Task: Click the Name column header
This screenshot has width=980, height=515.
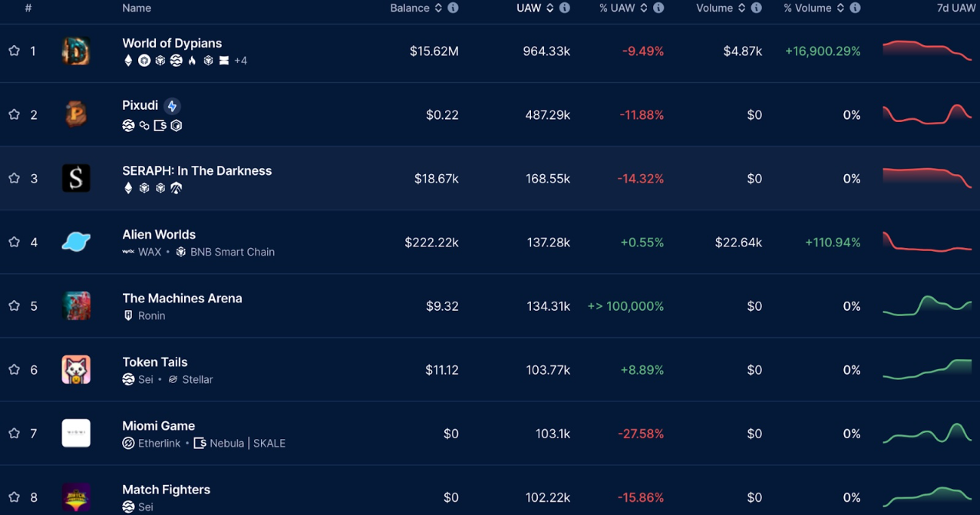Action: (x=137, y=8)
